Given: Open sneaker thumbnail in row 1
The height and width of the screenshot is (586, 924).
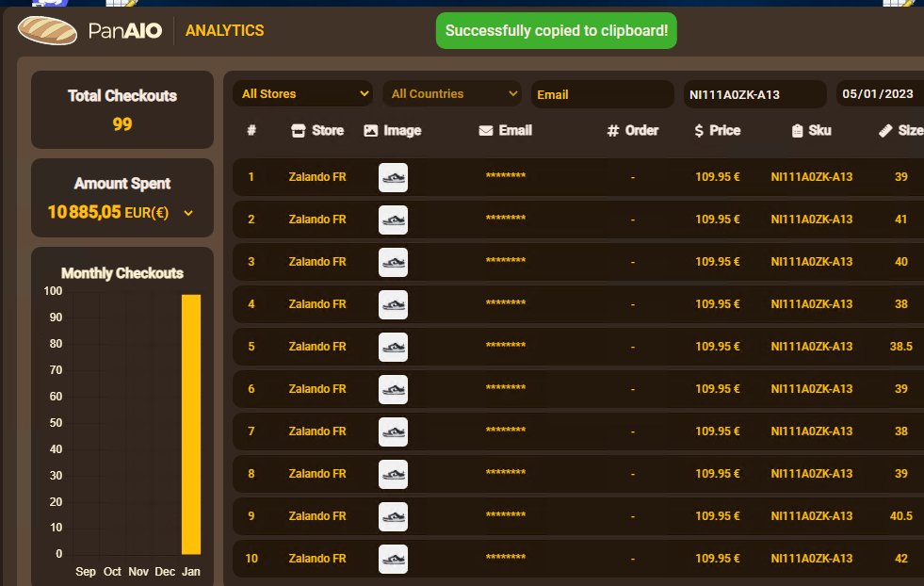Looking at the screenshot, I should pyautogui.click(x=393, y=177).
